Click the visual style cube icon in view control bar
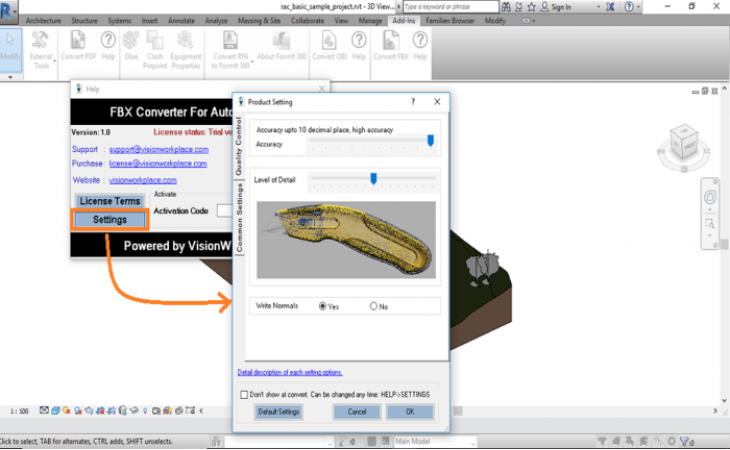730x450 pixels. click(55, 410)
